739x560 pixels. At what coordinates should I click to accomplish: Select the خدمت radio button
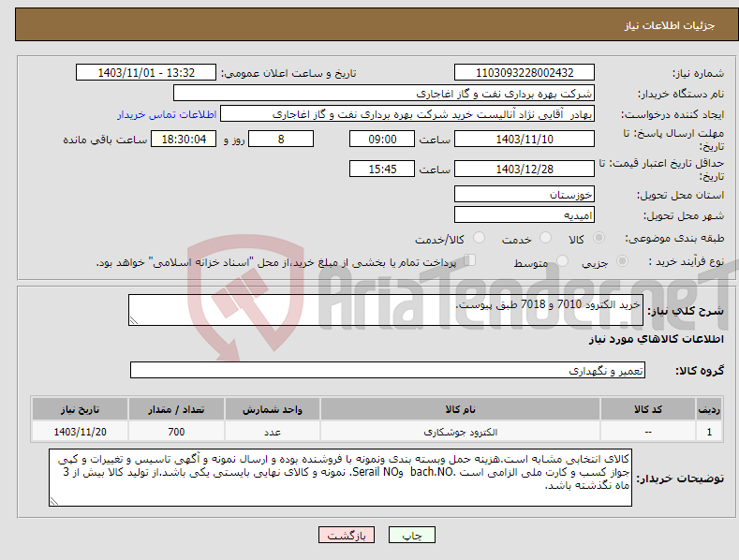545,238
